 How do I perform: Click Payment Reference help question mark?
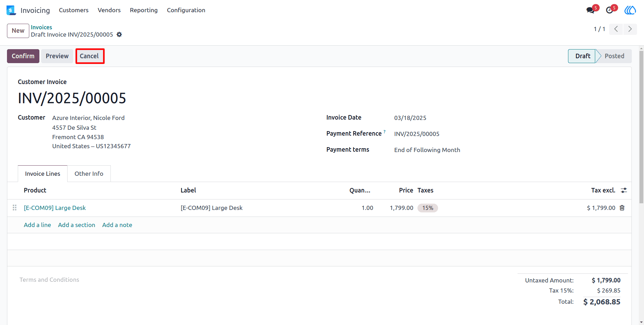tap(384, 132)
